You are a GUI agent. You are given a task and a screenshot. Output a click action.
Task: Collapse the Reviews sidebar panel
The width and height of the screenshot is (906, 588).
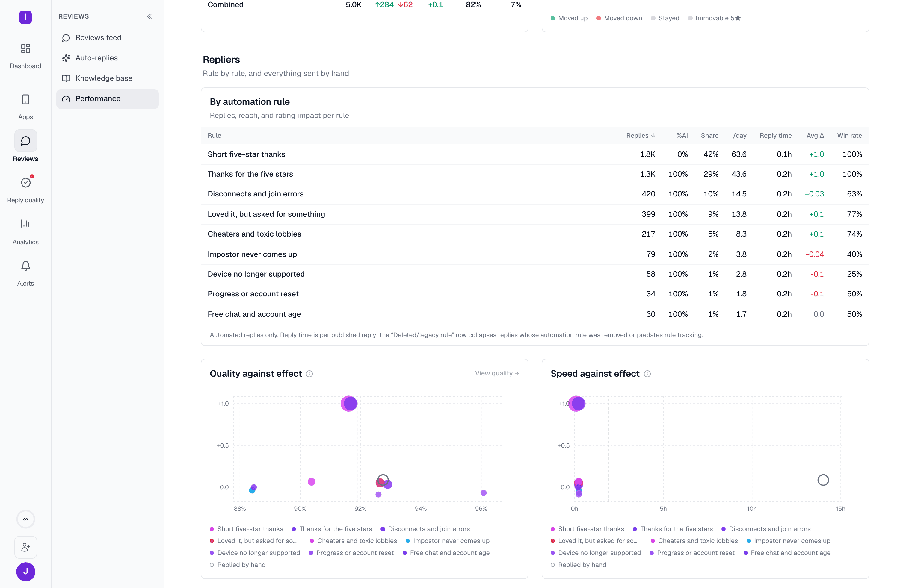tap(149, 16)
